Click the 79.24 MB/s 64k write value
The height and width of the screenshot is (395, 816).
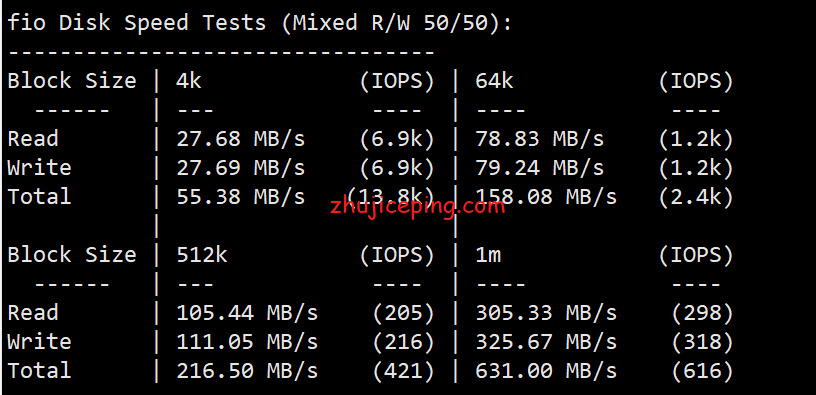click(540, 168)
